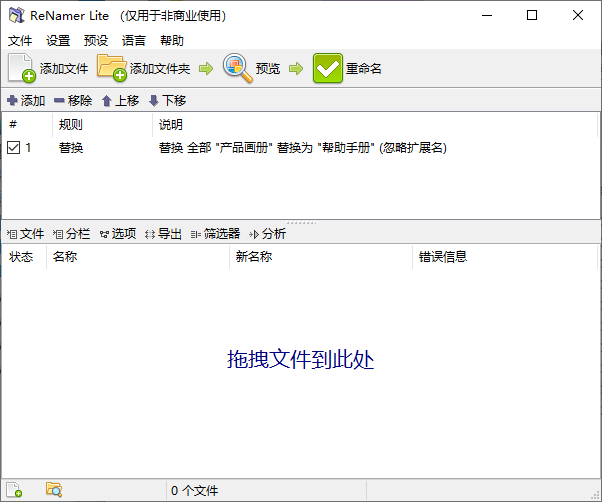This screenshot has width=602, height=502.
Task: Add a new rule with 添加 plus button
Action: click(26, 101)
